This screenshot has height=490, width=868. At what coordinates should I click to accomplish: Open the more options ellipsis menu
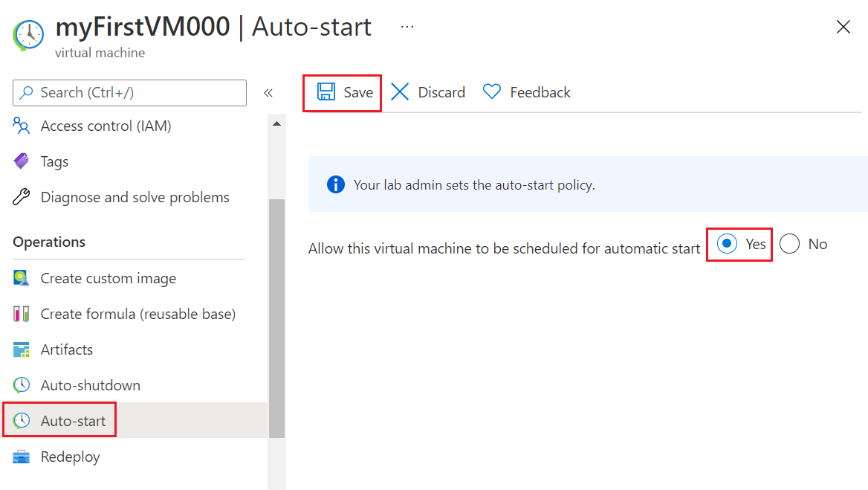coord(407,27)
